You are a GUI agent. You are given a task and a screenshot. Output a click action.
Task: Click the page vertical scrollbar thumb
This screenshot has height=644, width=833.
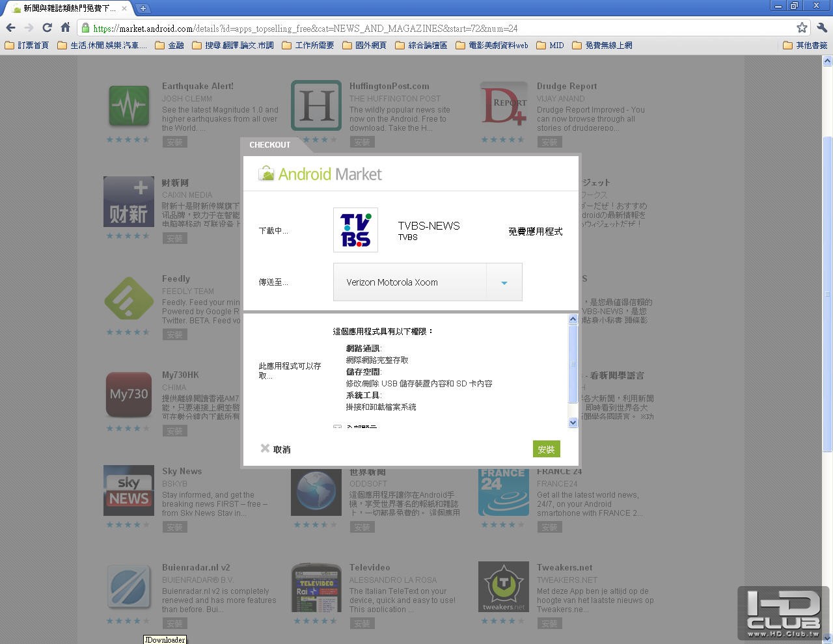(x=827, y=294)
